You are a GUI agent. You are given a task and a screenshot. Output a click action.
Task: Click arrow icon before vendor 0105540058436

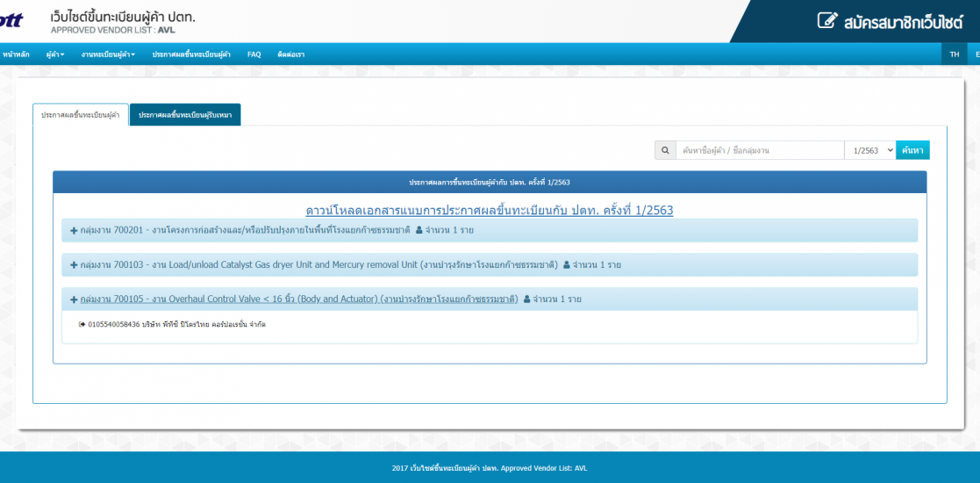82,324
